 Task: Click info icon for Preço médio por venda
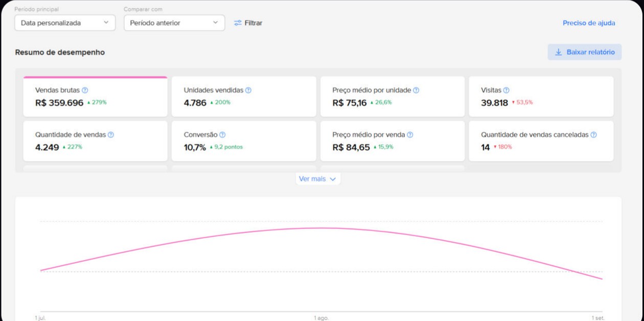(410, 135)
